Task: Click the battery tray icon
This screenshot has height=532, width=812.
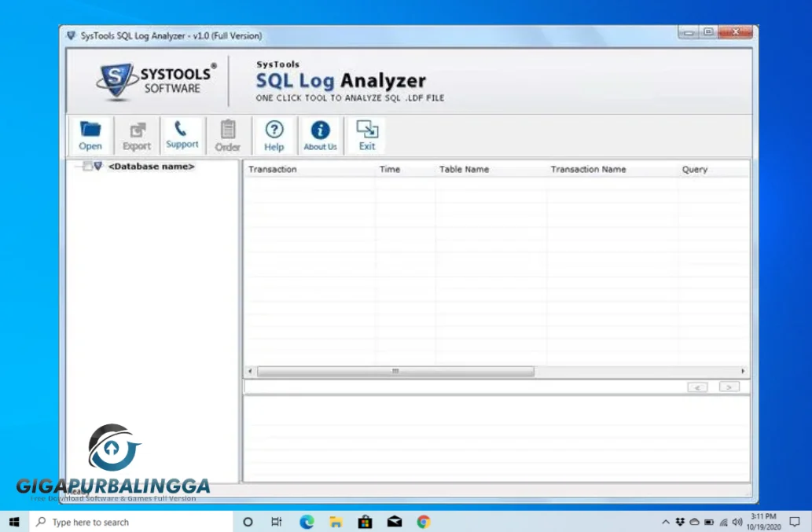Action: [709, 522]
